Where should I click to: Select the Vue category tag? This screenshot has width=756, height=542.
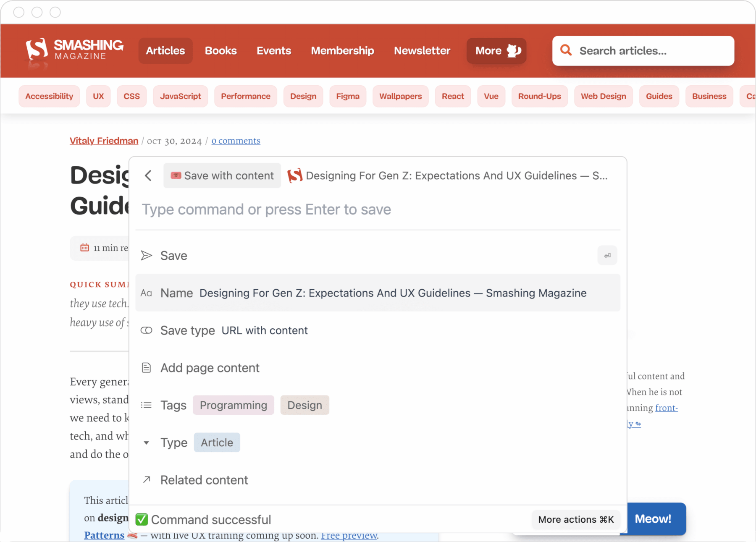click(x=491, y=96)
